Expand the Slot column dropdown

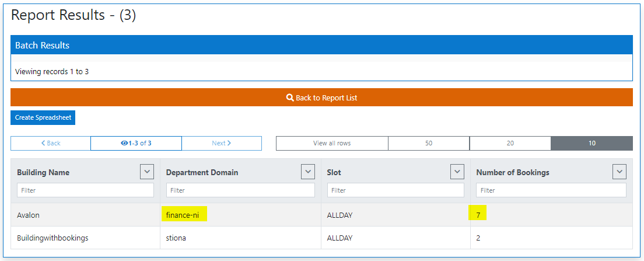coord(457,172)
